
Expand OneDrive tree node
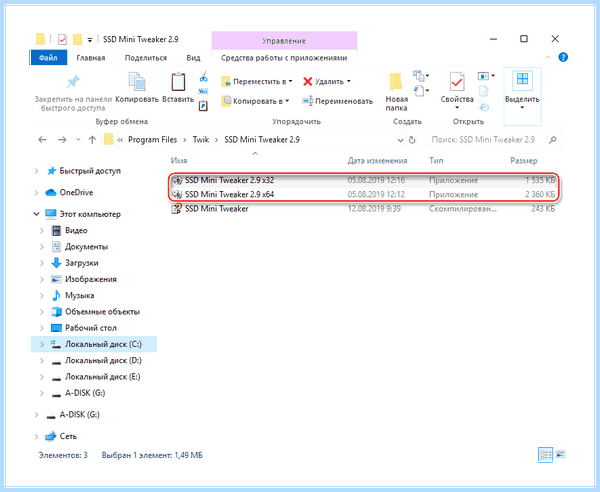tap(37, 192)
